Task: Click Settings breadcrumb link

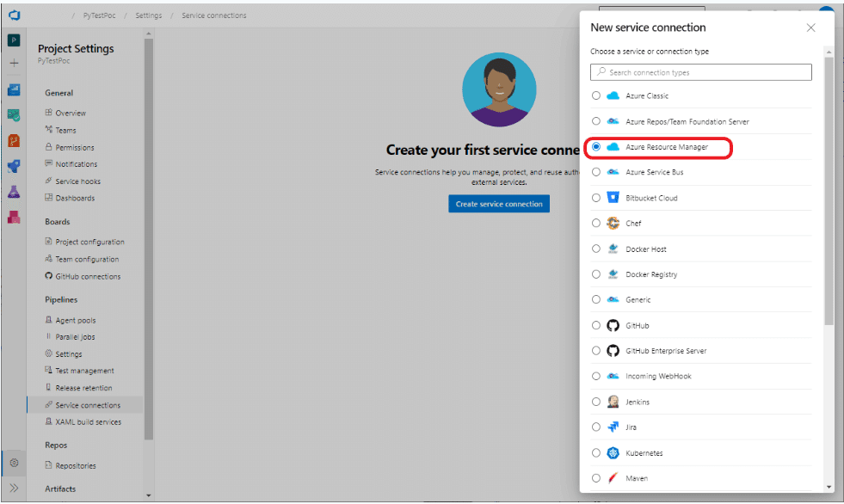Action: [x=149, y=15]
